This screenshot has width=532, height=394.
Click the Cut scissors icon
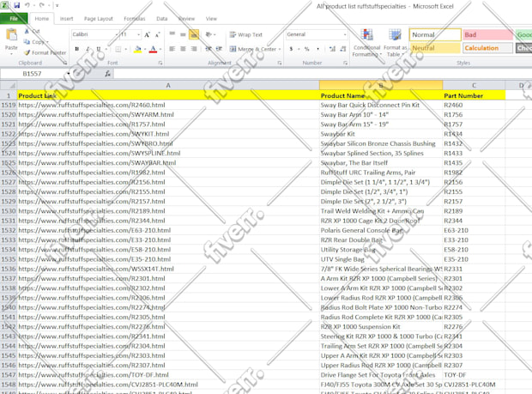click(27, 31)
